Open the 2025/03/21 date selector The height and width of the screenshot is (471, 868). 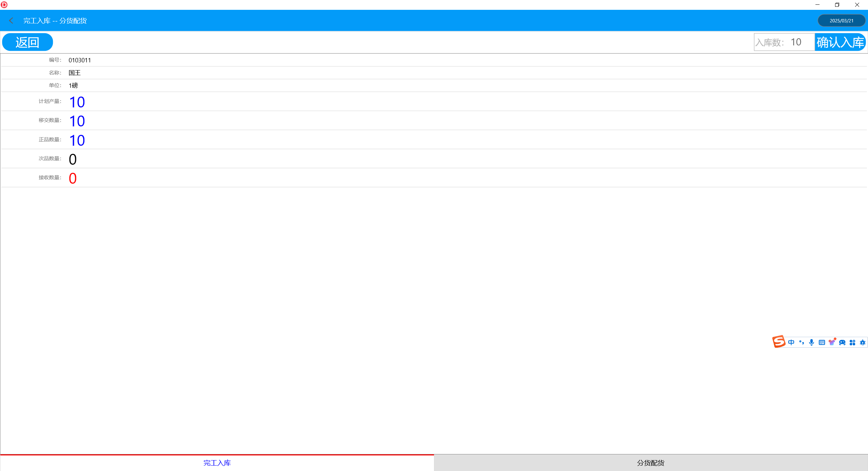pos(841,21)
